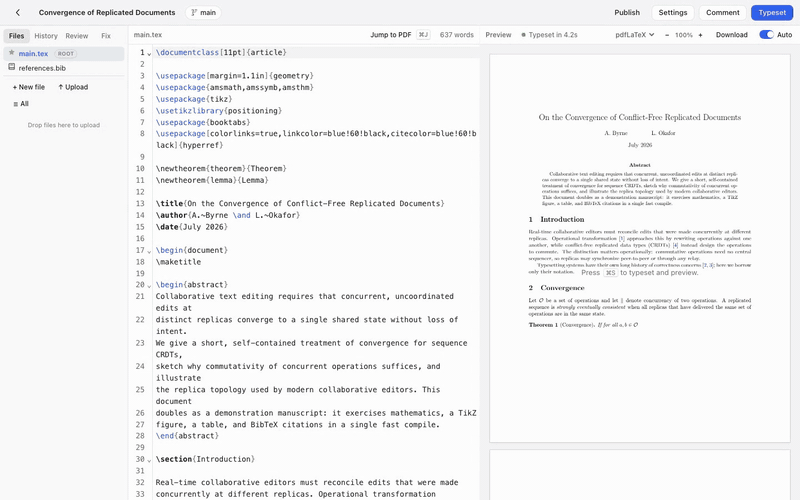Click the 100% zoom level
The image size is (800, 500).
click(684, 35)
